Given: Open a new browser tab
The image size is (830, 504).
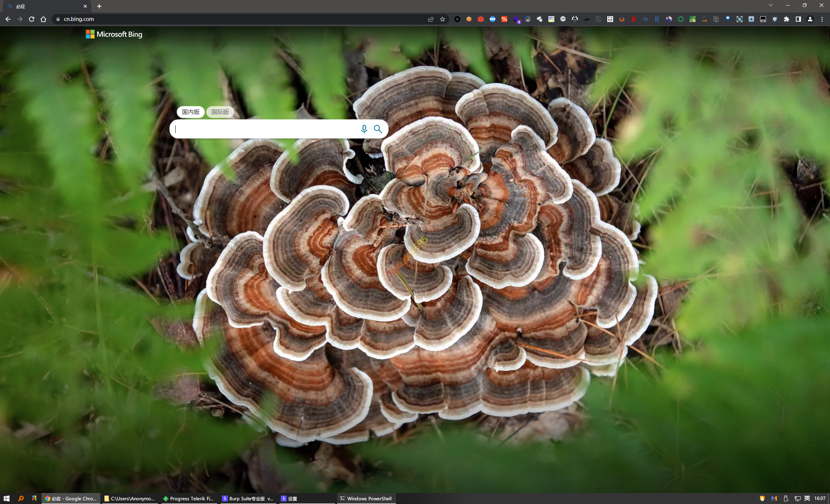Looking at the screenshot, I should (99, 6).
